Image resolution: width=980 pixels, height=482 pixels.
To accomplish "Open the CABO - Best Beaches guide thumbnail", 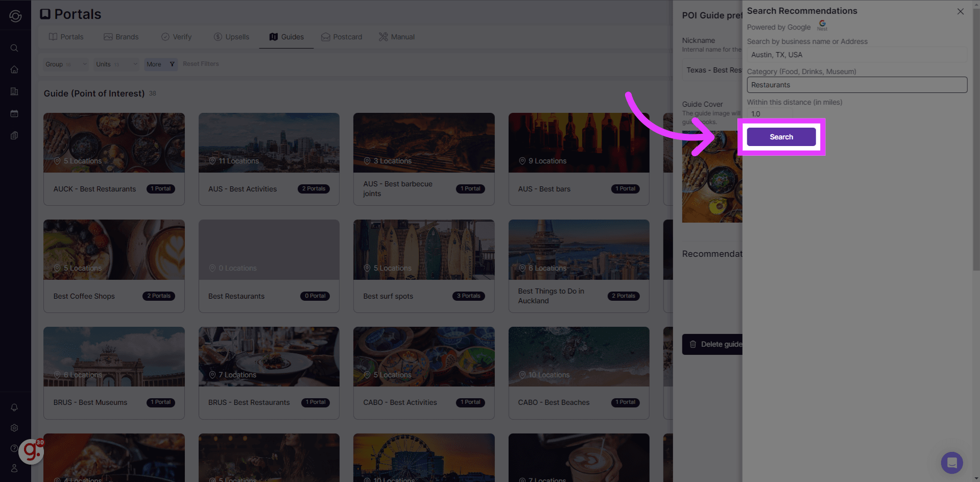I will pyautogui.click(x=579, y=356).
